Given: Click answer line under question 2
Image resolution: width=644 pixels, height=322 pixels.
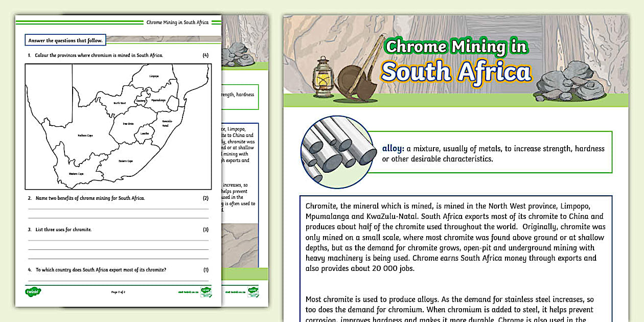Looking at the screenshot, I should pos(118,209).
